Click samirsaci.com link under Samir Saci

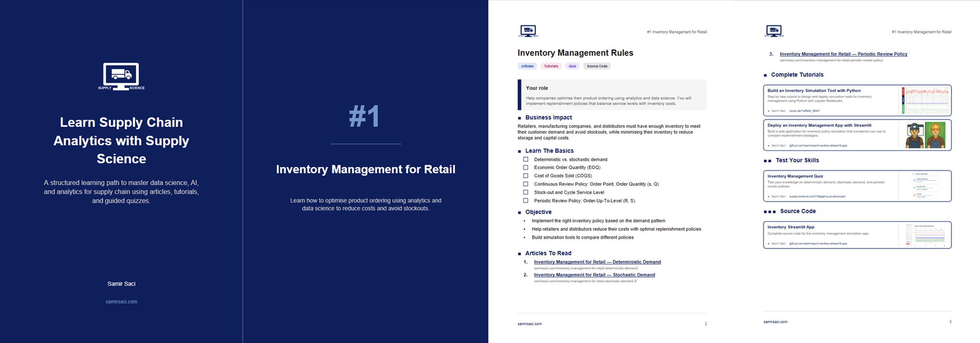click(x=121, y=302)
